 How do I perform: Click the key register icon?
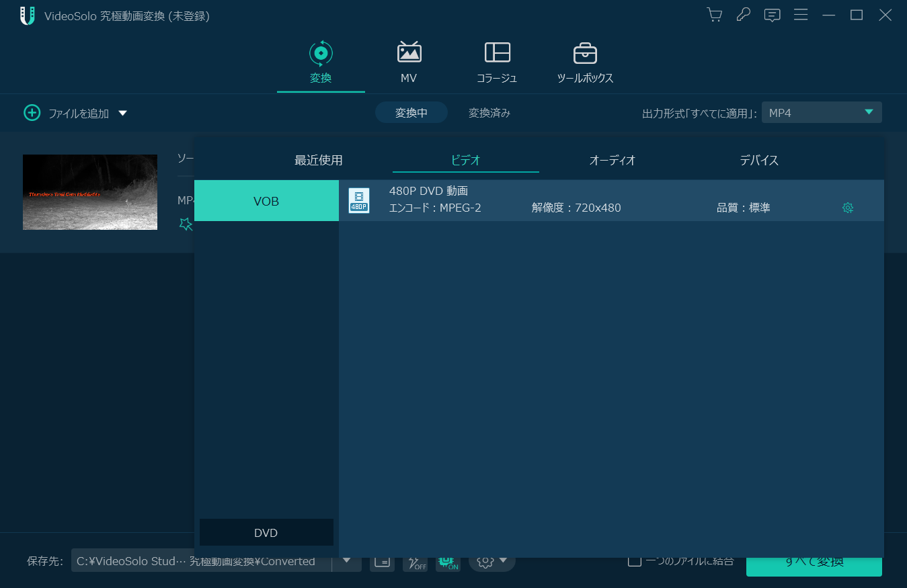click(x=743, y=15)
